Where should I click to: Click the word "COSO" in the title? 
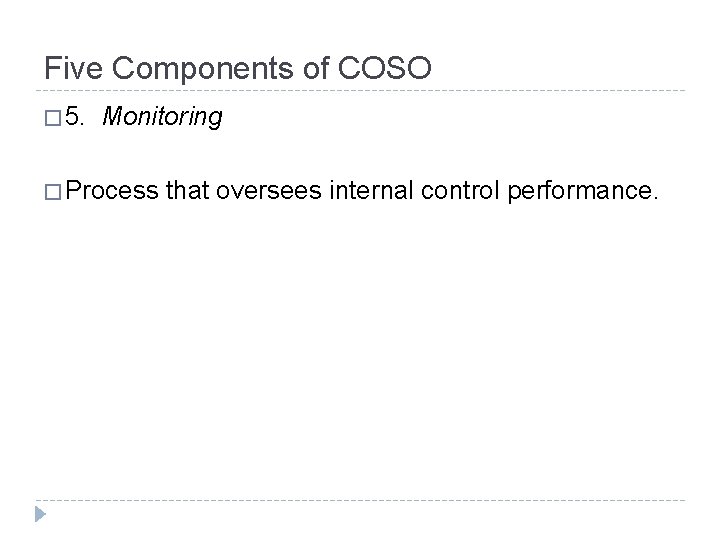[x=384, y=68]
